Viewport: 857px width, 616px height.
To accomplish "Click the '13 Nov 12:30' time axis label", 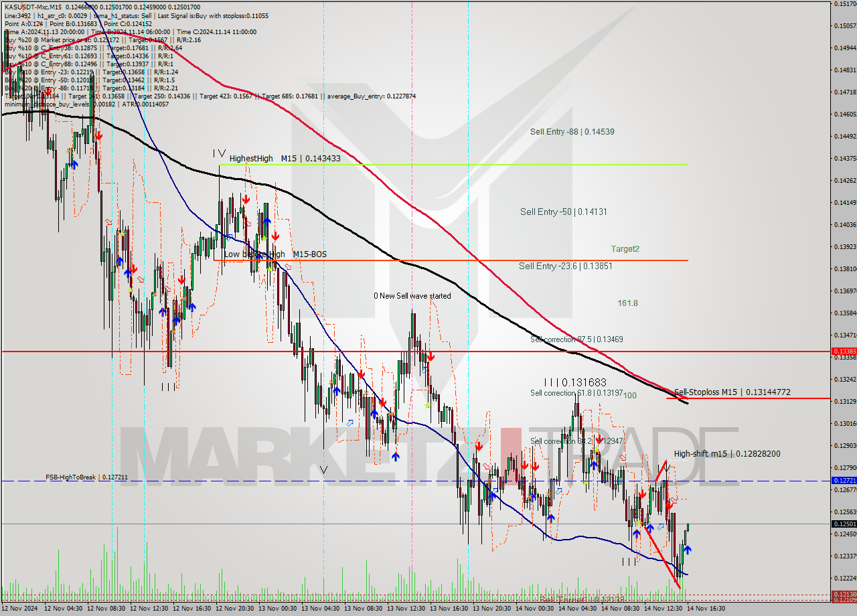I will 408,609.
